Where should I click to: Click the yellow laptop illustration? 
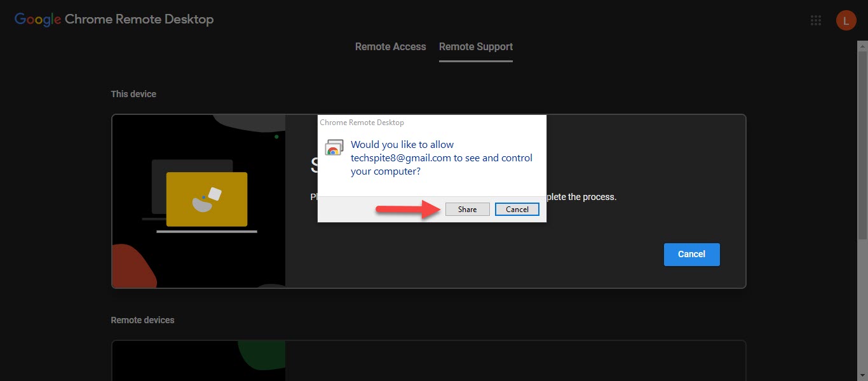[x=206, y=199]
